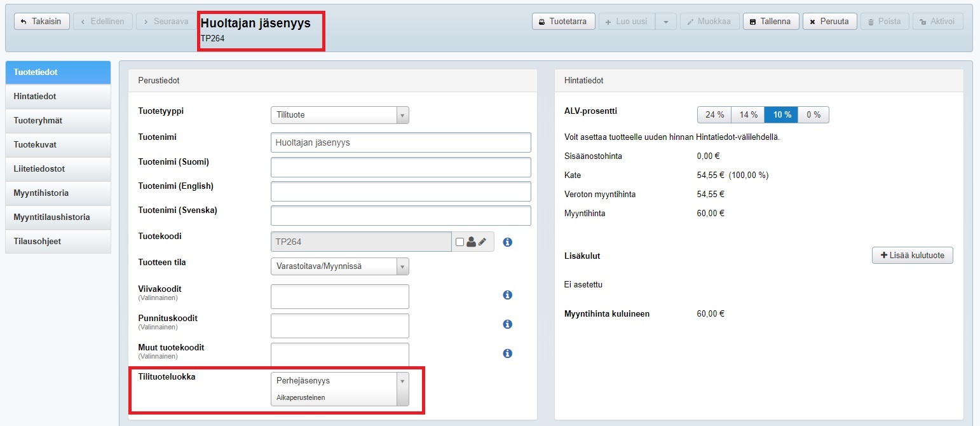Select the 24 % ALV rate
980x426 pixels.
click(714, 115)
